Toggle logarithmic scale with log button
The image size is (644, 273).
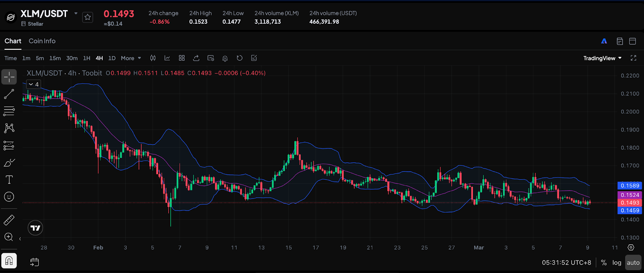click(x=617, y=263)
